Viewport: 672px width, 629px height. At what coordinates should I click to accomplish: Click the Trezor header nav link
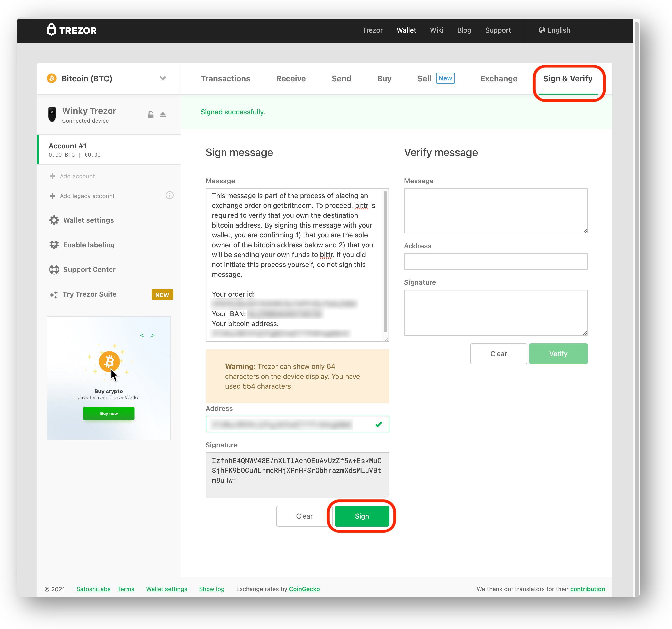pyautogui.click(x=372, y=30)
